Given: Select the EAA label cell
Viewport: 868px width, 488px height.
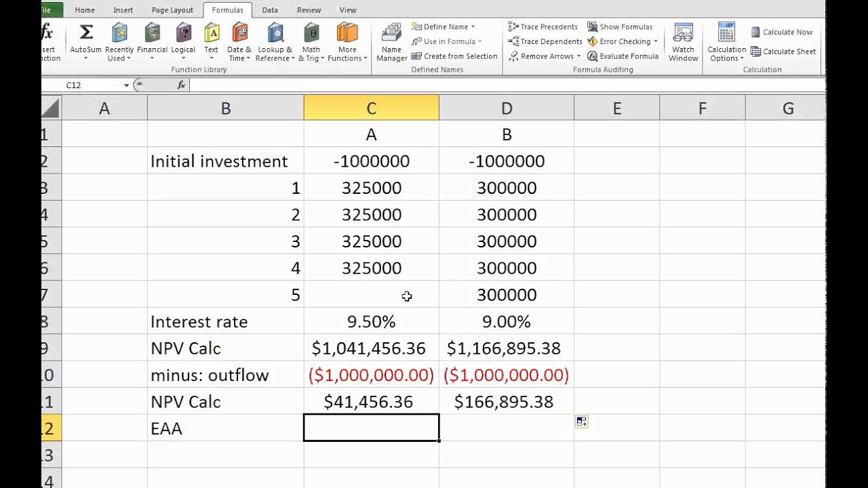Looking at the screenshot, I should click(x=225, y=428).
